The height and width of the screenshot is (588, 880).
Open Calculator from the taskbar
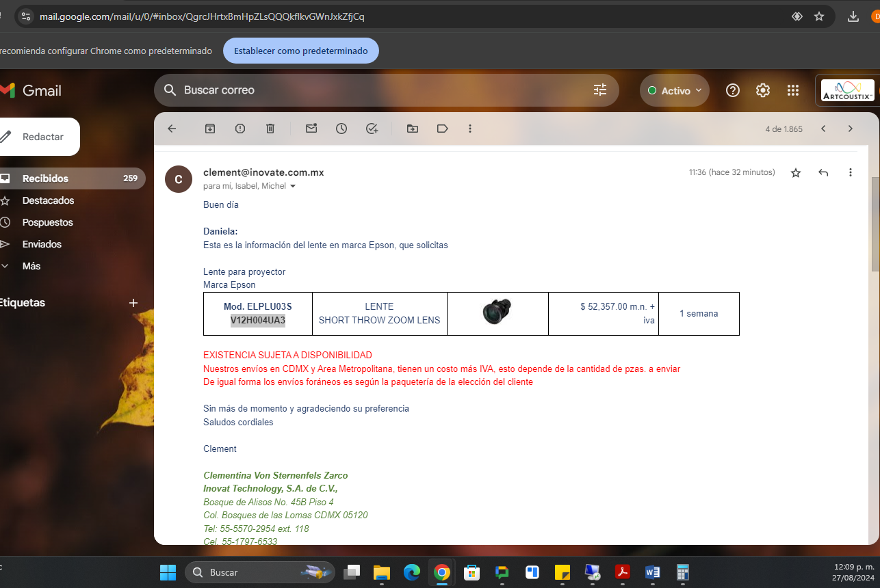pyautogui.click(x=682, y=572)
